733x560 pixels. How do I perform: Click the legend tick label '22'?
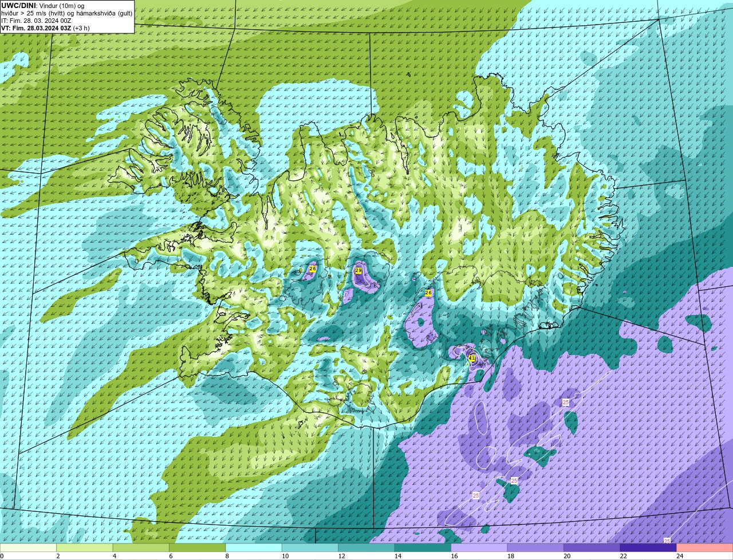coord(624,556)
